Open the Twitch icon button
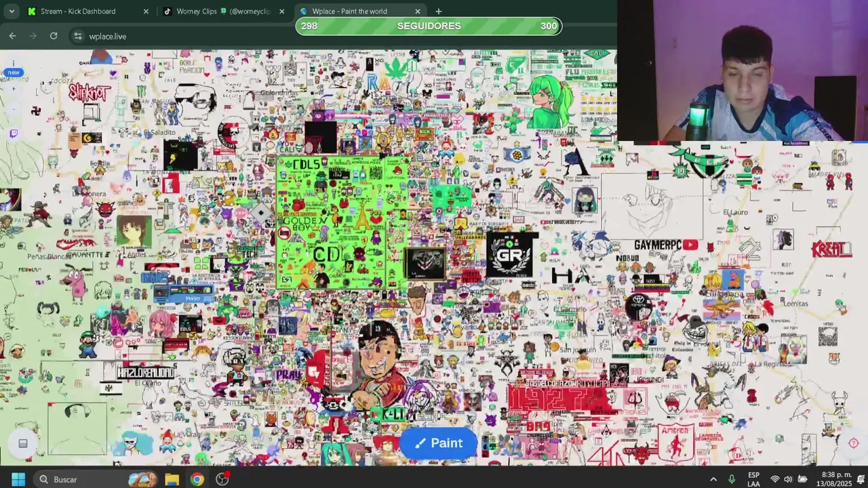The width and height of the screenshot is (868, 488). click(x=13, y=134)
